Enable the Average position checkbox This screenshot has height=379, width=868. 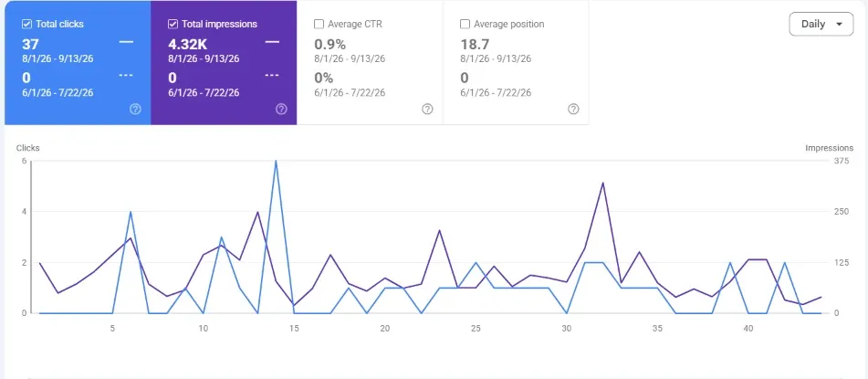tap(465, 24)
